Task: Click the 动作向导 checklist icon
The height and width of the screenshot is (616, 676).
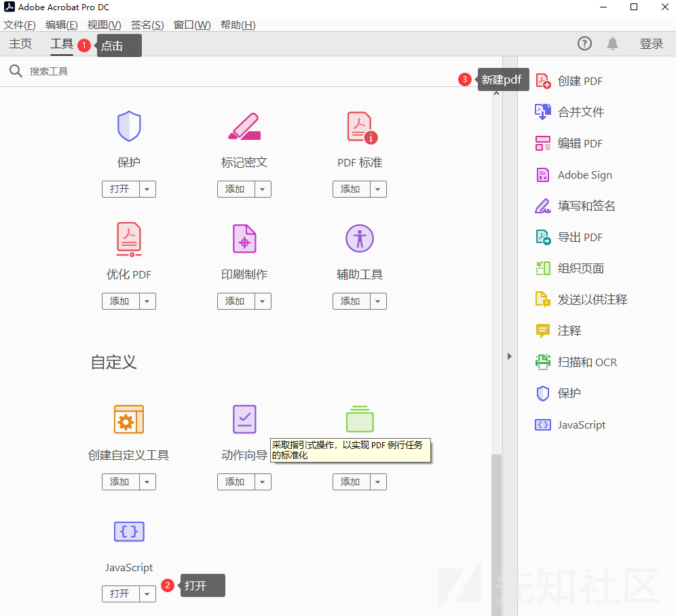Action: tap(244, 419)
